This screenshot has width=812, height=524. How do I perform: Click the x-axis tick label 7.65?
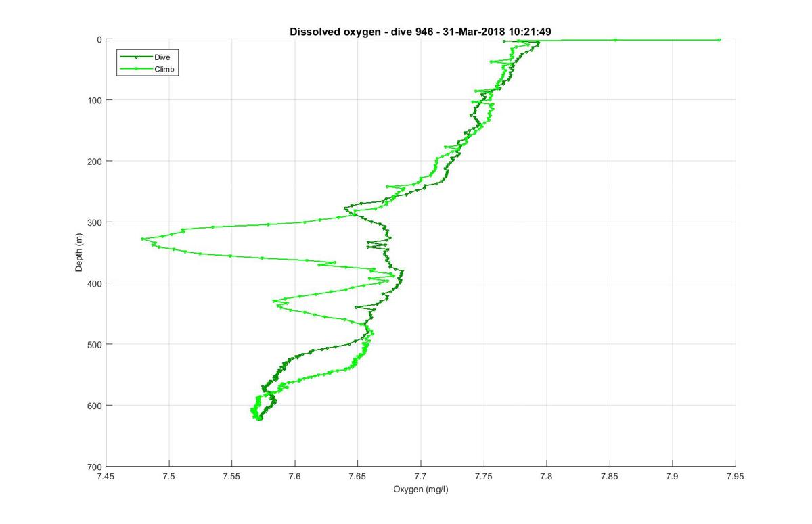click(x=358, y=476)
